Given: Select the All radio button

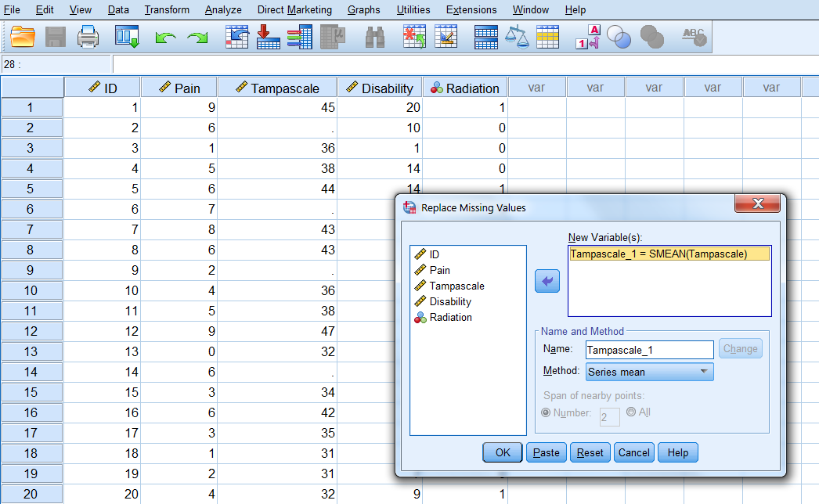Looking at the screenshot, I should point(631,412).
